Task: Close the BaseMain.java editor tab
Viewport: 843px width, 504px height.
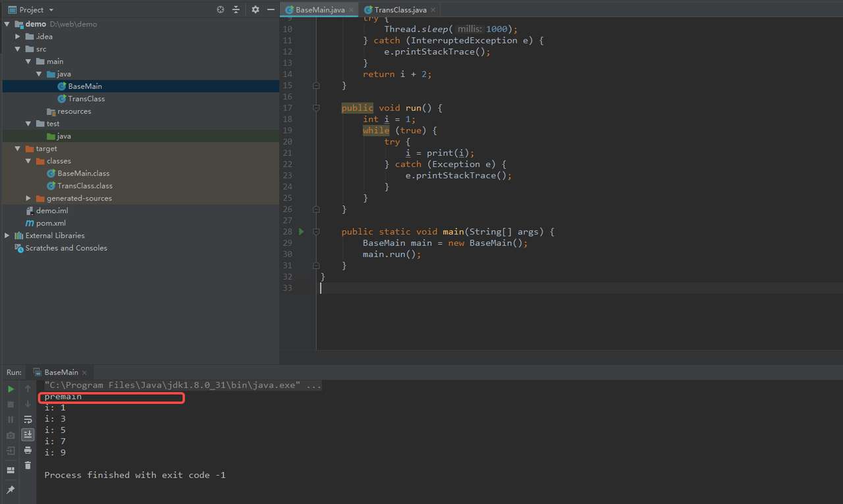Action: tap(351, 10)
